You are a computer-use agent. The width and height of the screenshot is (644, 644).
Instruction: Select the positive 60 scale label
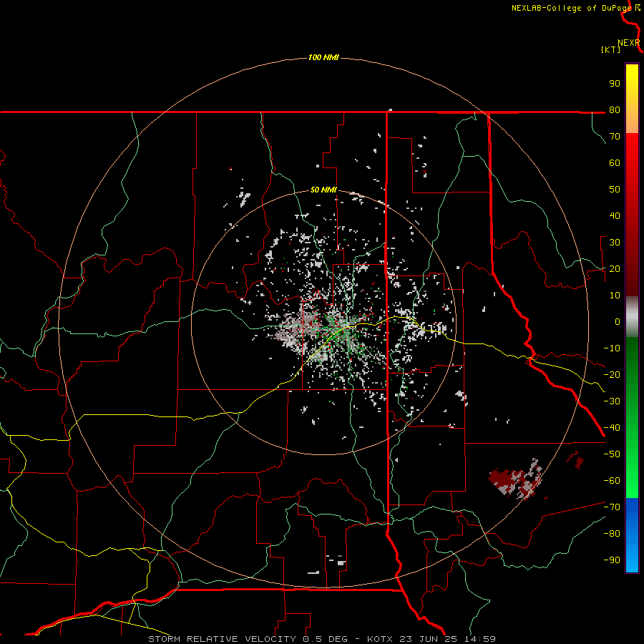[615, 162]
